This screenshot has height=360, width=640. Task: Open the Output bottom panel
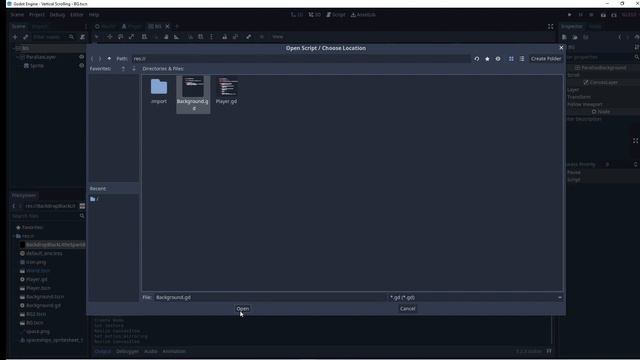[102, 351]
